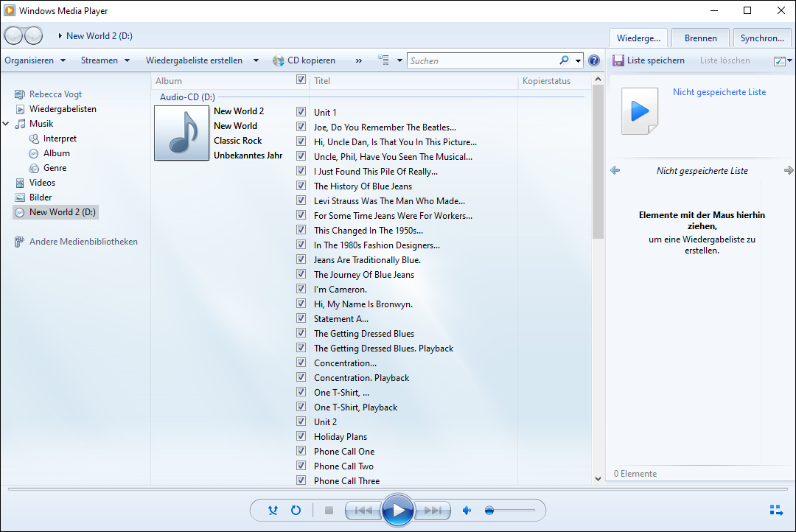Viewport: 796px width, 532px height.
Task: Open Album under Musik
Action: pos(56,153)
